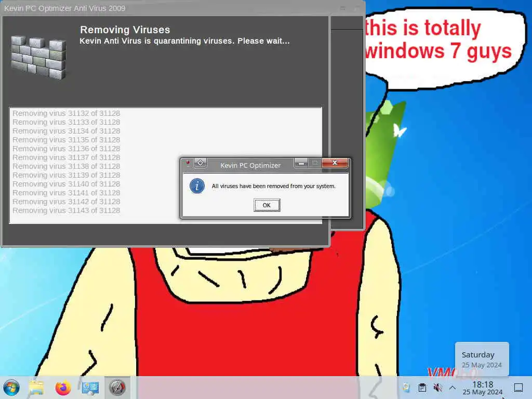Select the line 'Removing virus 31136 of 31128'
This screenshot has height=399, width=532.
tap(66, 149)
